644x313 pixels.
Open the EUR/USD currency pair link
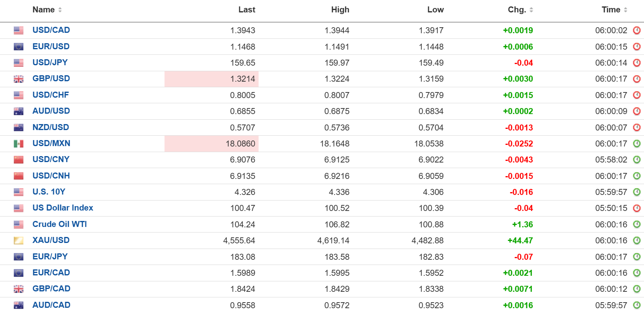(x=51, y=46)
